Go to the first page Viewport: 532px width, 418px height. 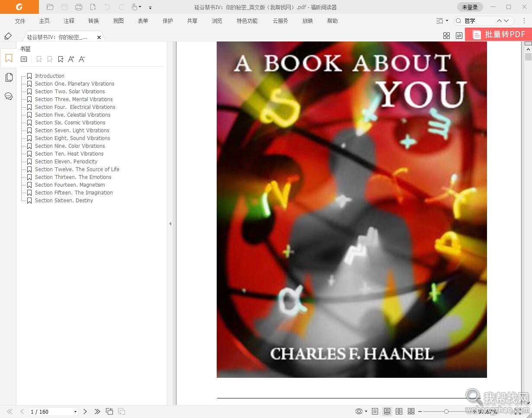[x=10, y=412]
